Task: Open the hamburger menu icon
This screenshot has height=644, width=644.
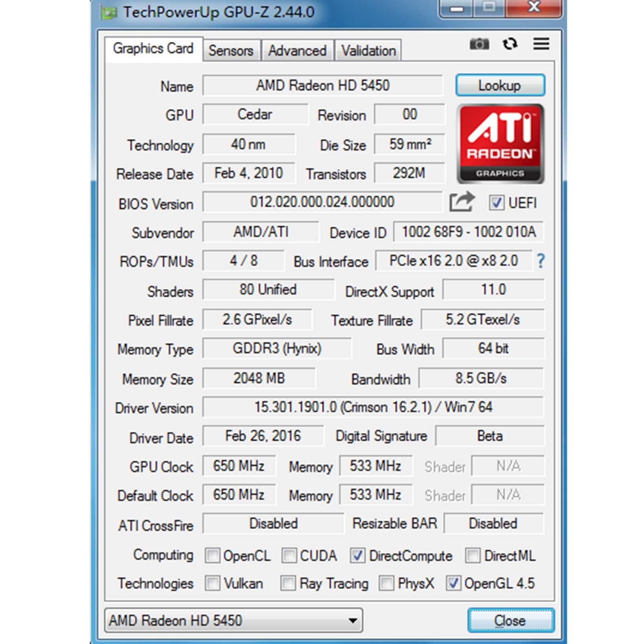Action: point(541,43)
